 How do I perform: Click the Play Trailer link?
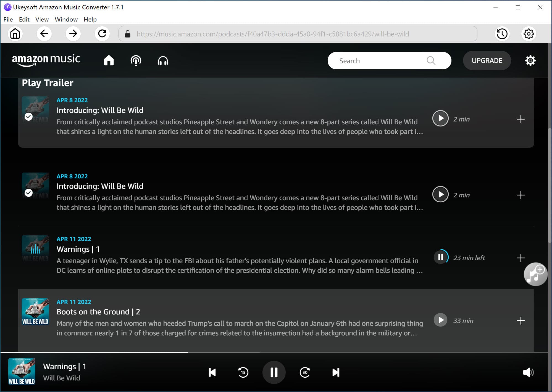pyautogui.click(x=48, y=83)
